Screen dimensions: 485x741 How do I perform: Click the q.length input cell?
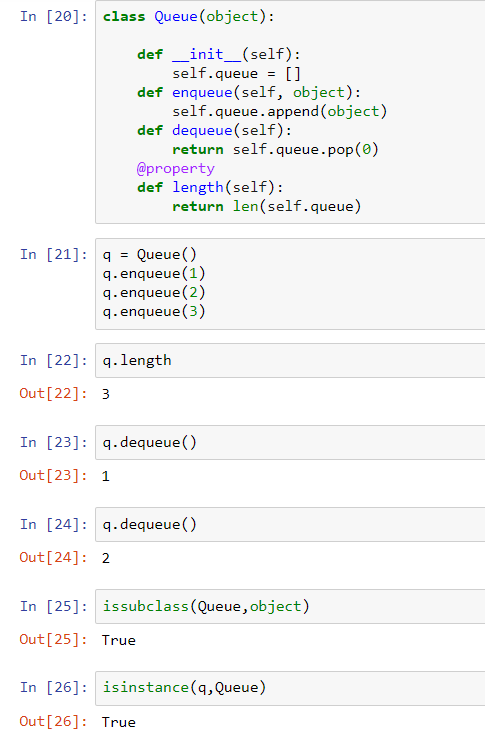(x=290, y=361)
